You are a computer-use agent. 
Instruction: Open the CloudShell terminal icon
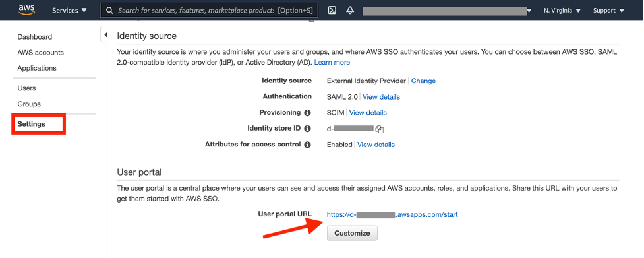click(x=332, y=11)
